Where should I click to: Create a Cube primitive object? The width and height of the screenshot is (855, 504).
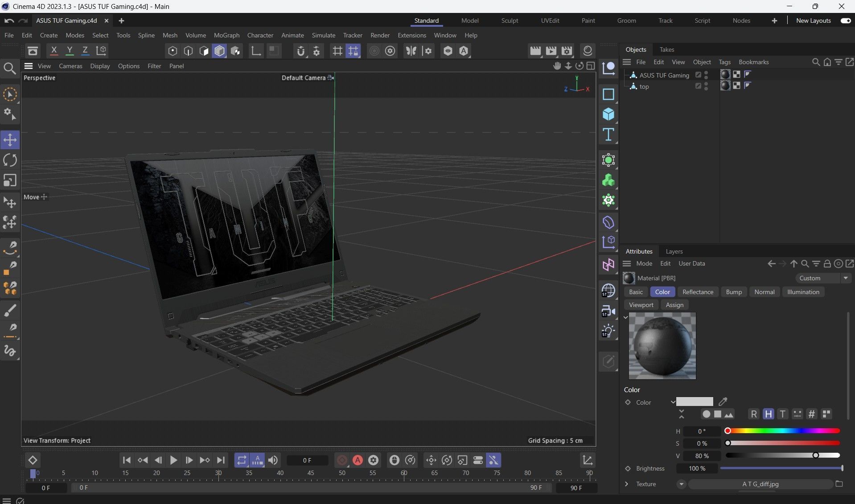click(x=608, y=115)
